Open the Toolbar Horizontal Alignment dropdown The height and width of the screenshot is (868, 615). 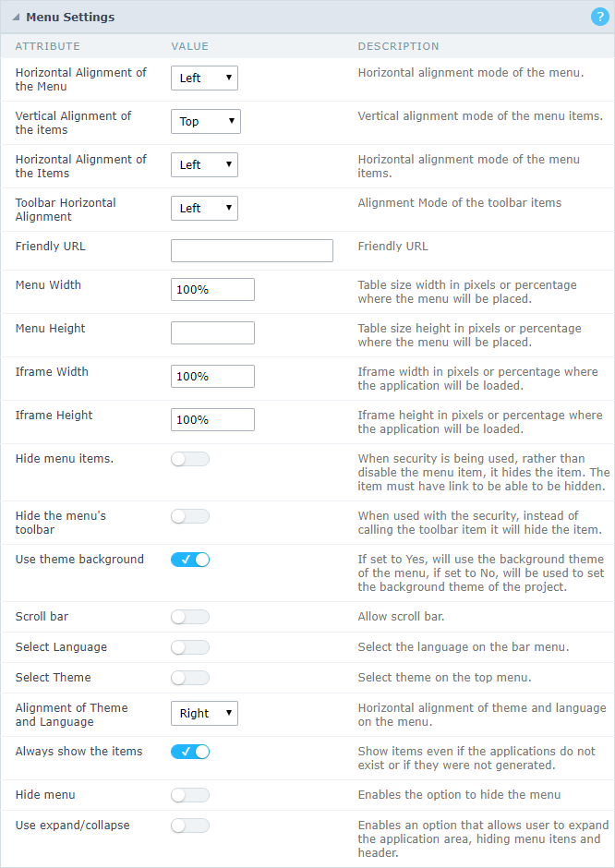tap(204, 208)
